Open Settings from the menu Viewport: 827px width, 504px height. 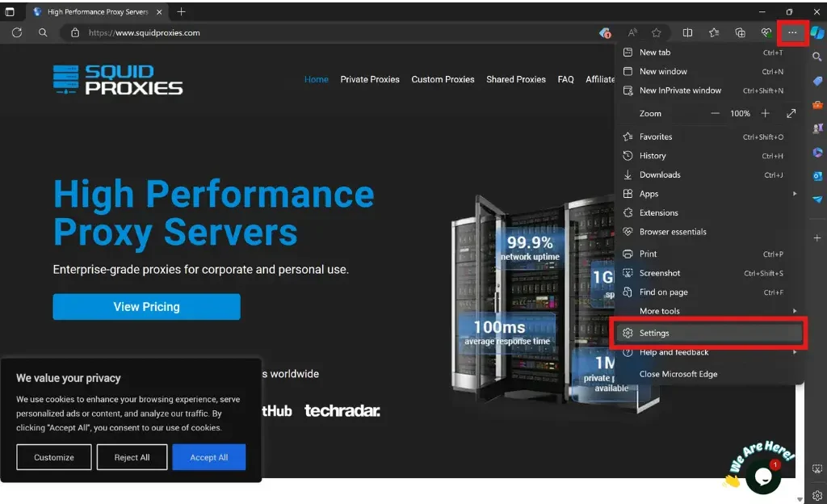(x=709, y=333)
